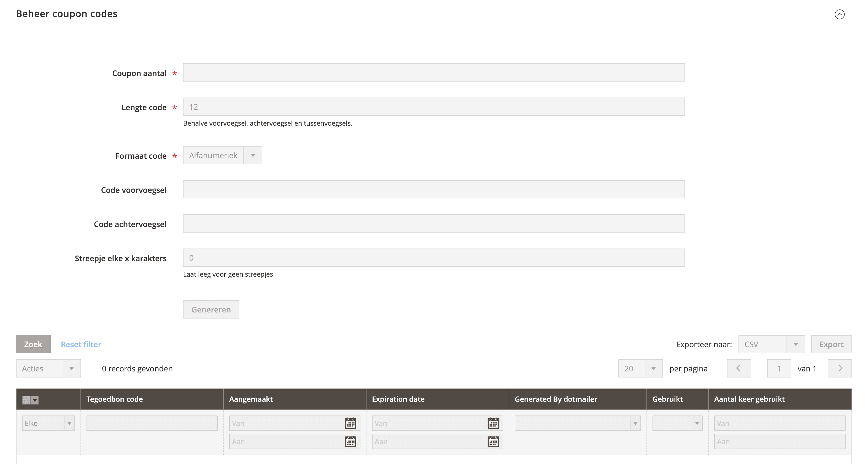
Task: Sort by Gebruikt column header
Action: point(677,399)
